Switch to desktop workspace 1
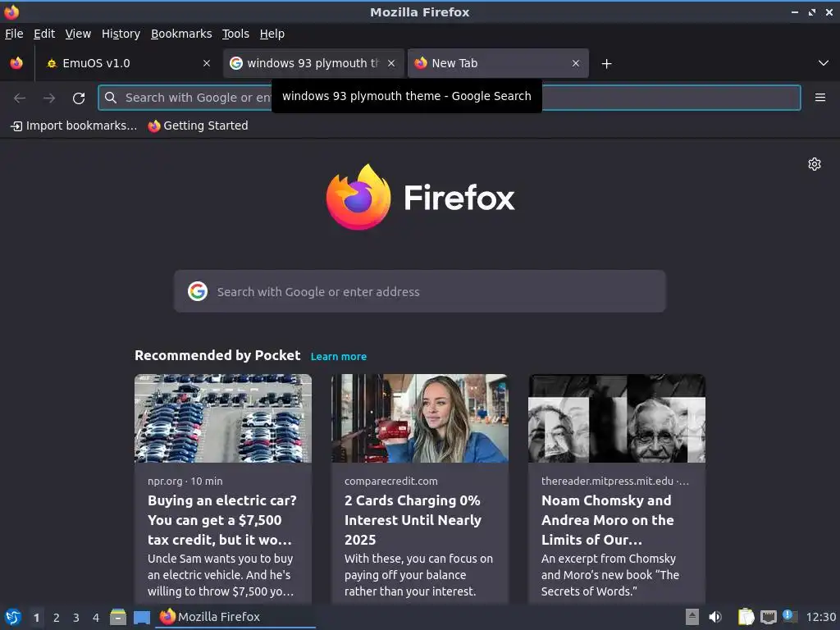This screenshot has width=840, height=630. [36, 618]
